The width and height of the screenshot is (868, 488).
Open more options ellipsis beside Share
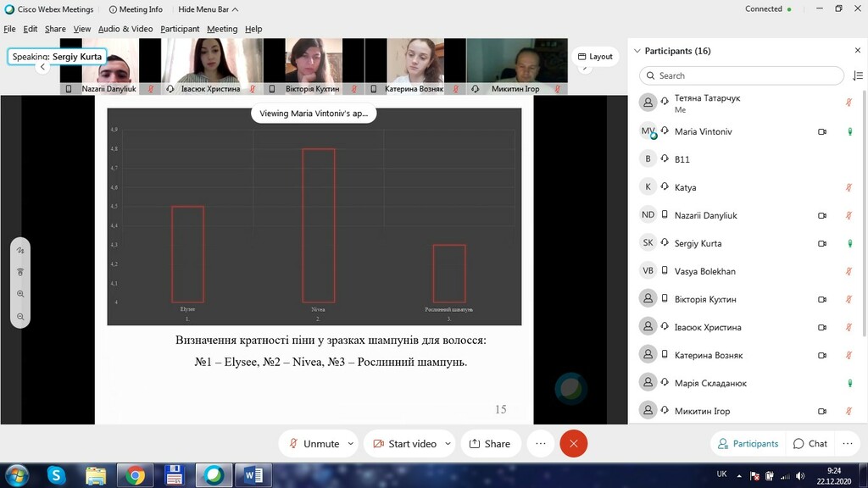pyautogui.click(x=541, y=444)
